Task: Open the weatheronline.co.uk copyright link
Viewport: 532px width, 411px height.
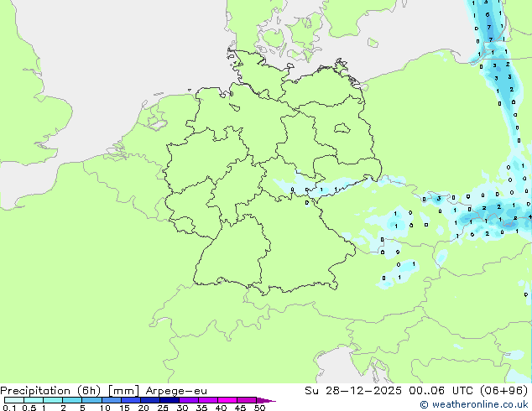Action: click(474, 404)
